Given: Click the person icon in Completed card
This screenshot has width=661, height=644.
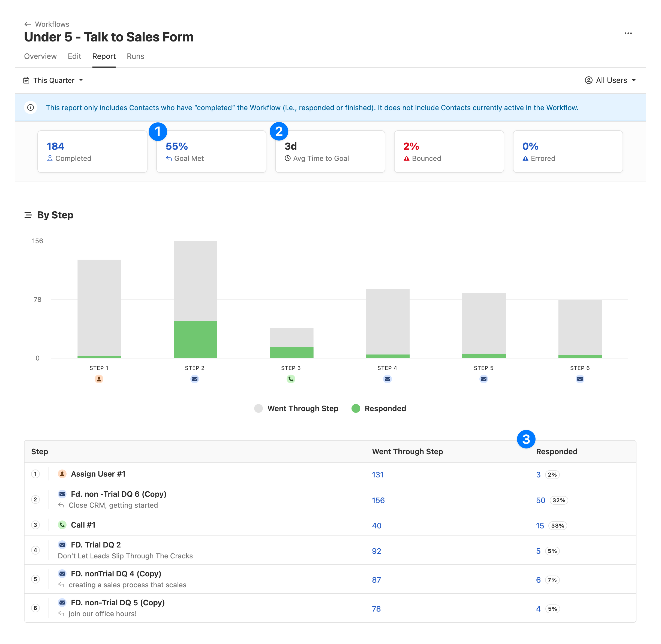Looking at the screenshot, I should 50,158.
